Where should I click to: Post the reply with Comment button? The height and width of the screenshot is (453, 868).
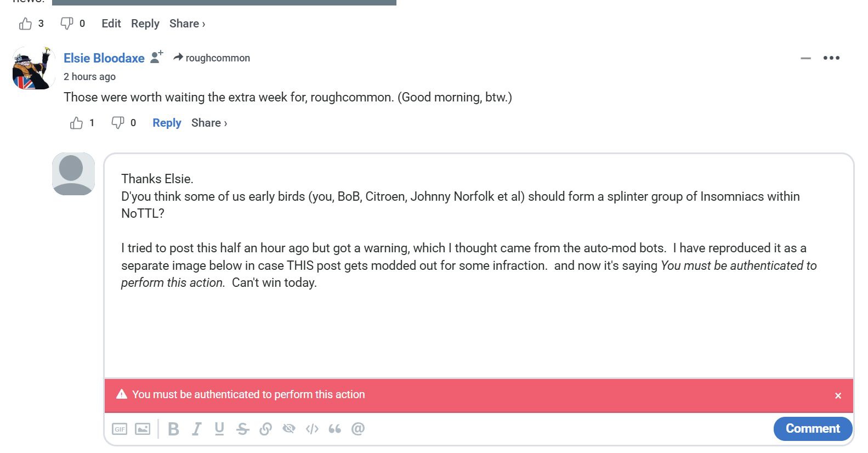point(813,429)
